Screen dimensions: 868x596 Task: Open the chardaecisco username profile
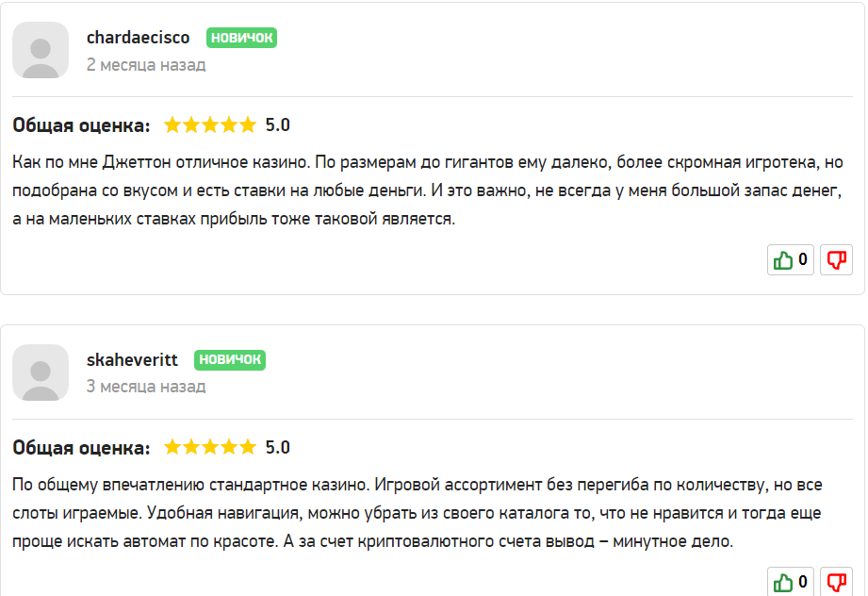point(138,38)
